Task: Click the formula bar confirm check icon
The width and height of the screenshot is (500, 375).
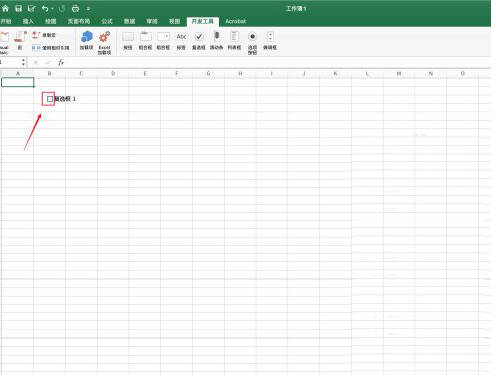Action: 48,62
